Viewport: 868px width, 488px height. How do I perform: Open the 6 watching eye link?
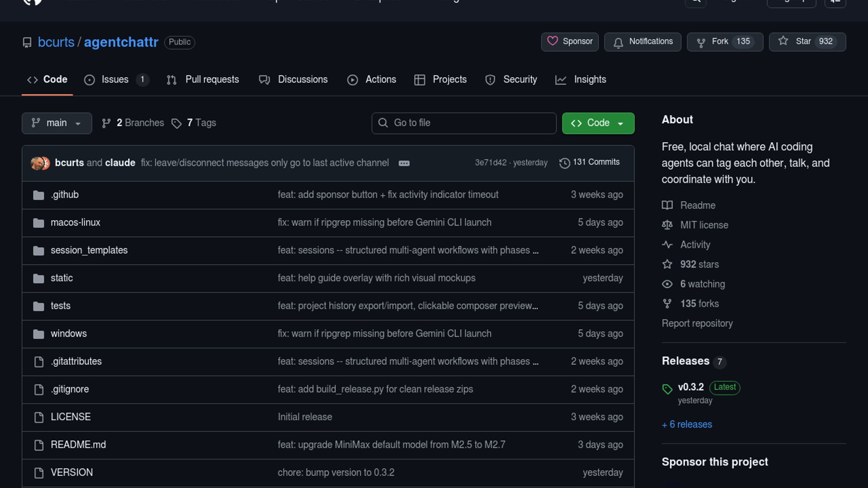667,284
